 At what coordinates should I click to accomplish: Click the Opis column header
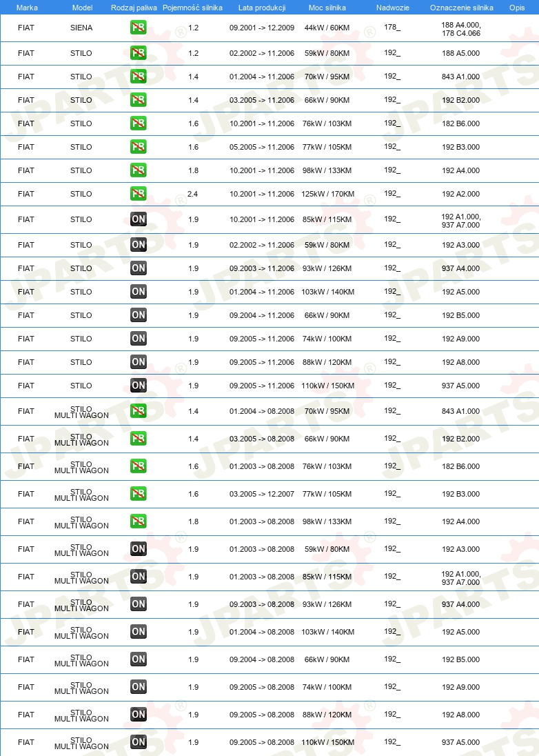click(x=517, y=8)
